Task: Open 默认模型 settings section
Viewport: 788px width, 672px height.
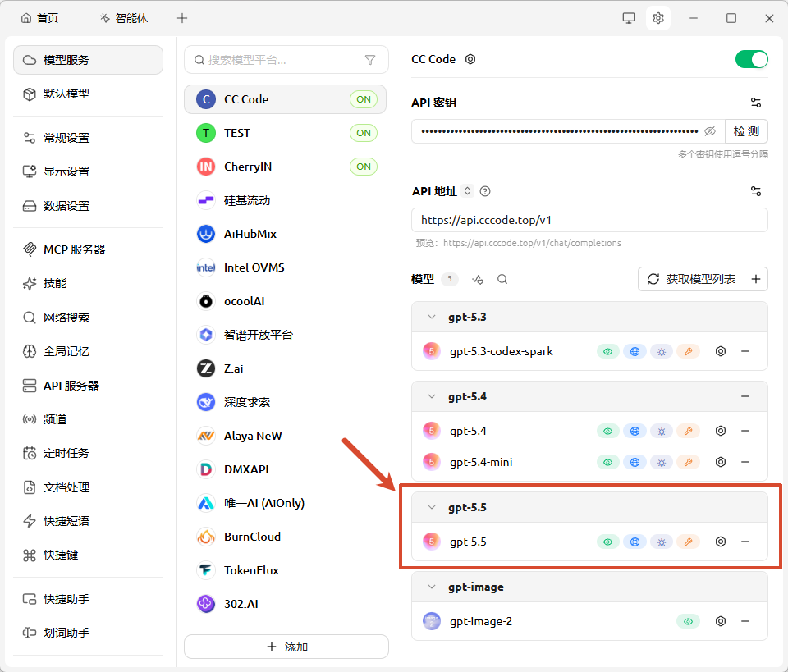Action: (x=88, y=94)
